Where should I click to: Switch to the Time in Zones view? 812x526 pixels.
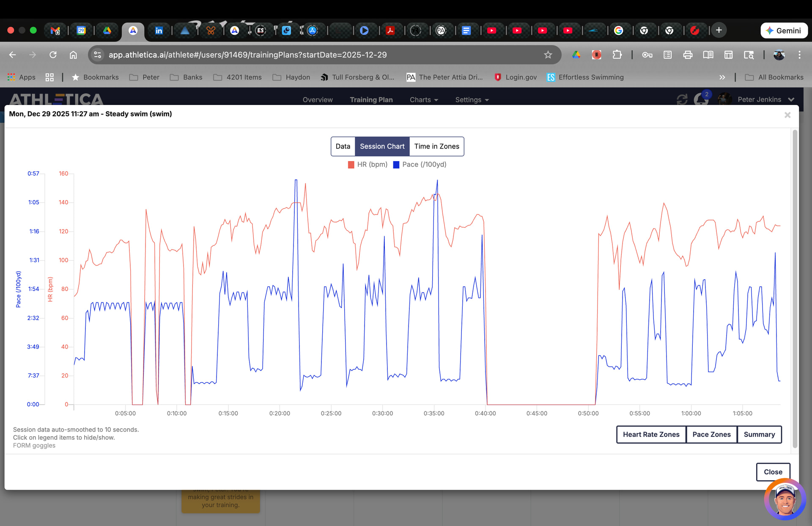tap(436, 146)
